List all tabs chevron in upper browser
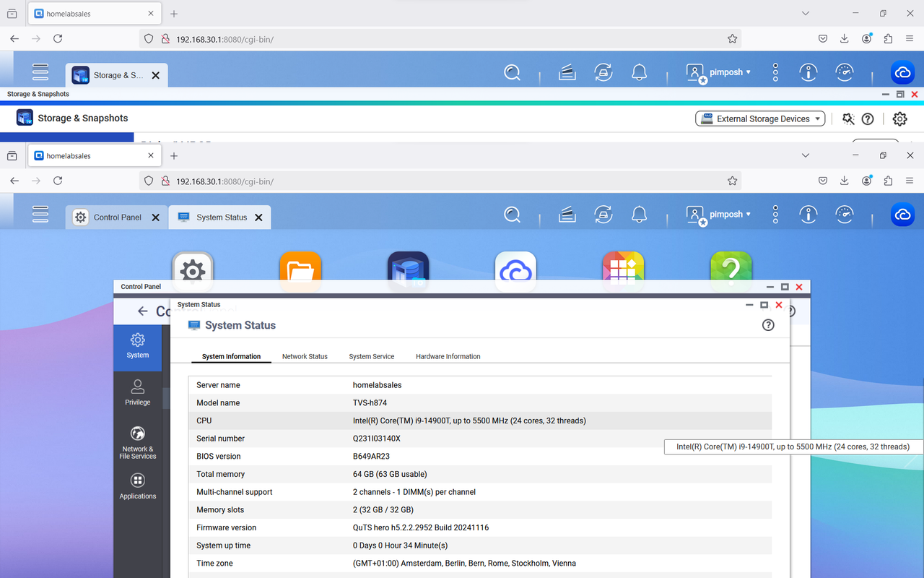This screenshot has height=578, width=924. 806,13
